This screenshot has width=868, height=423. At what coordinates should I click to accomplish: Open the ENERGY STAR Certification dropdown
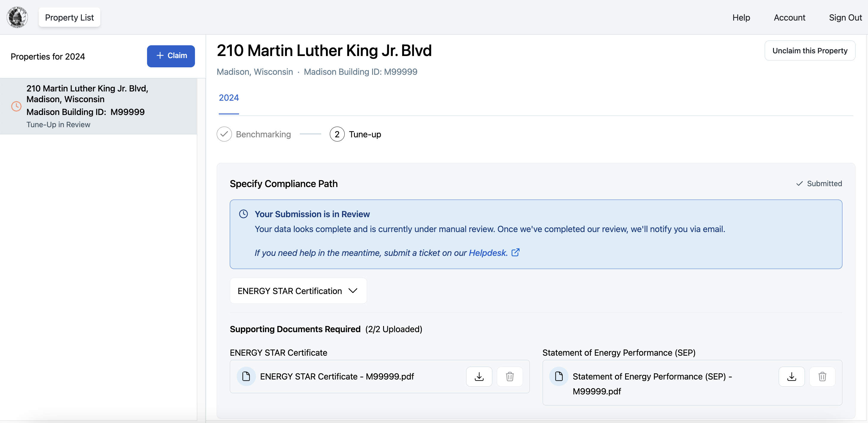click(x=298, y=291)
